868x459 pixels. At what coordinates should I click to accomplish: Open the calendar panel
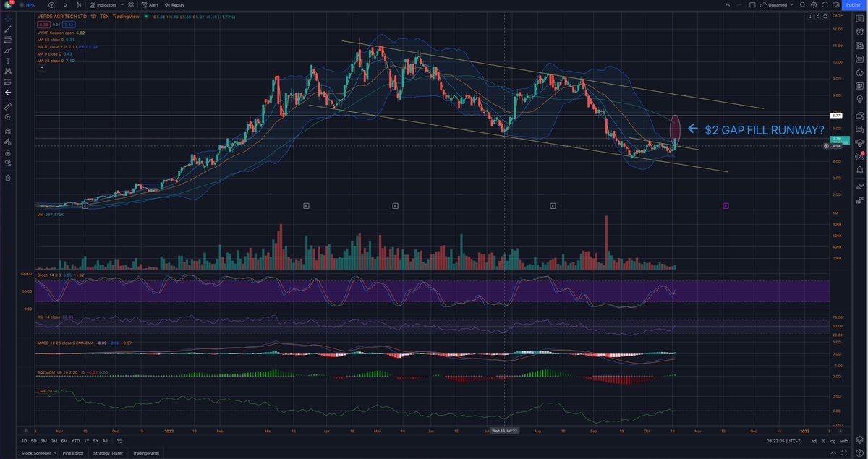click(859, 85)
